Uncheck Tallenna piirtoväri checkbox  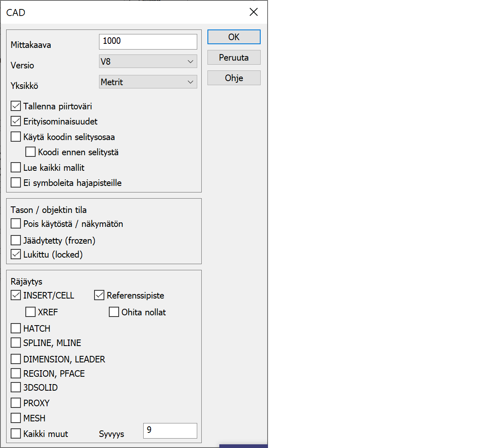pos(16,106)
